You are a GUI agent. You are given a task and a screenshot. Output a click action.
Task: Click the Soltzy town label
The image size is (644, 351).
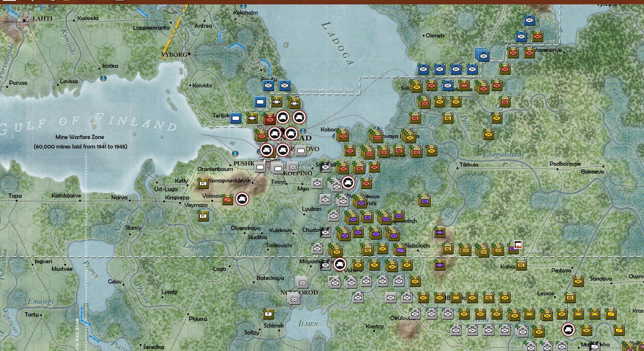click(x=252, y=333)
